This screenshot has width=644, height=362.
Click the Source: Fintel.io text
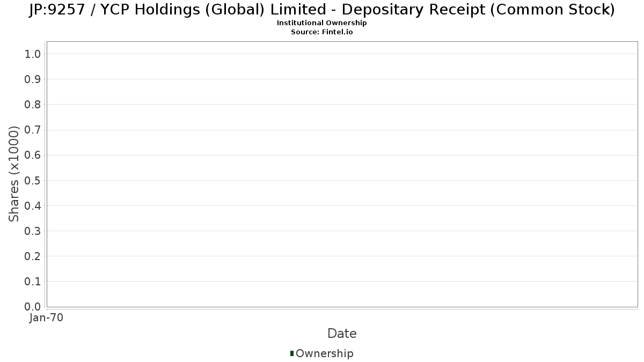322,32
